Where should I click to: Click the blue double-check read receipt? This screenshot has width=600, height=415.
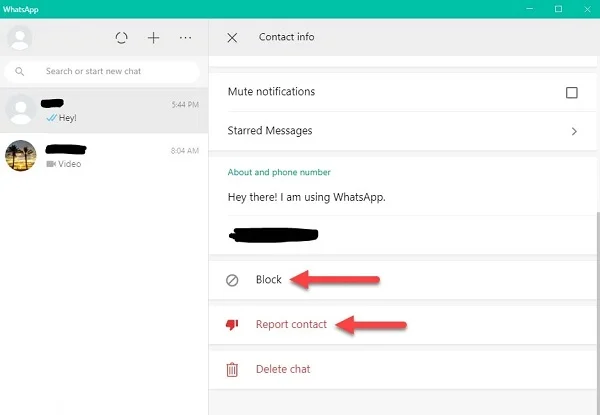click(52, 118)
